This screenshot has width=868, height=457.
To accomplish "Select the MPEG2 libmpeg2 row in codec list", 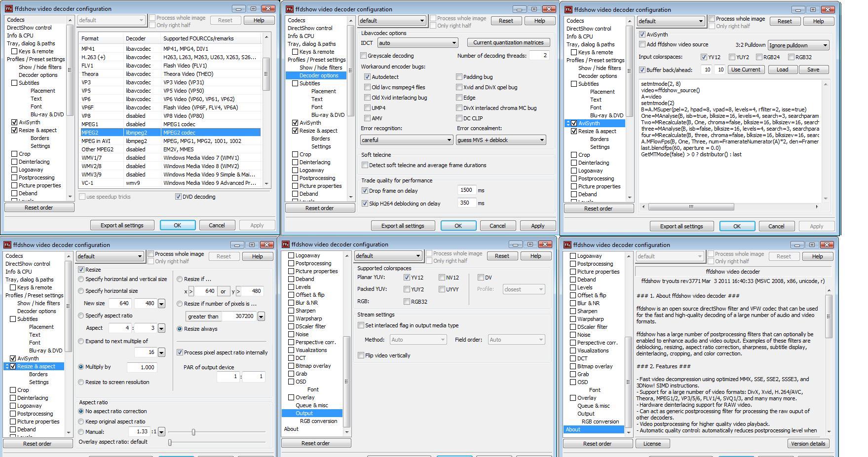I will pos(171,133).
